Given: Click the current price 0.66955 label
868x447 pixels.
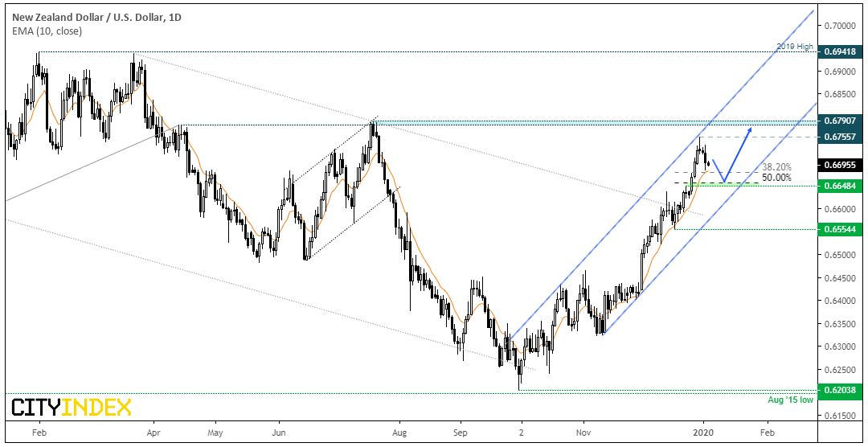Looking at the screenshot, I should pos(841,165).
